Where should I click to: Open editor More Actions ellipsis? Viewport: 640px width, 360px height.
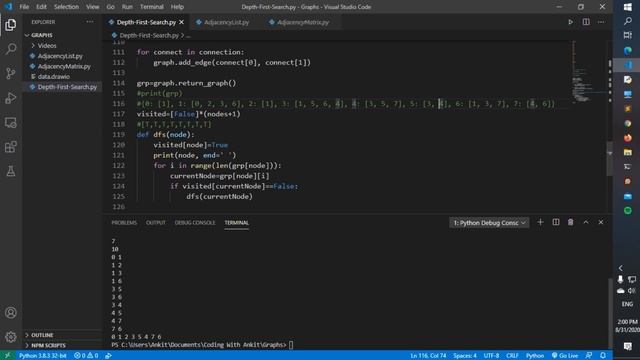tap(601, 22)
